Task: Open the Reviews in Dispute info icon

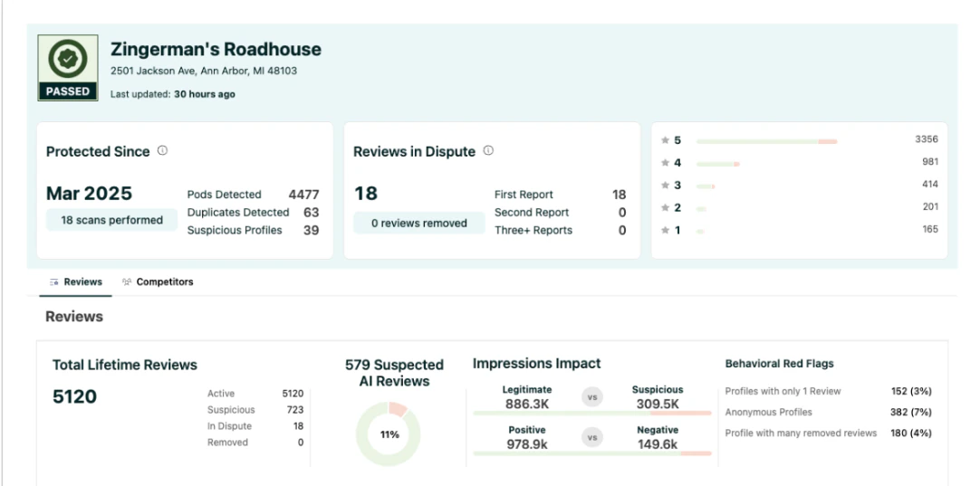Action: (489, 150)
